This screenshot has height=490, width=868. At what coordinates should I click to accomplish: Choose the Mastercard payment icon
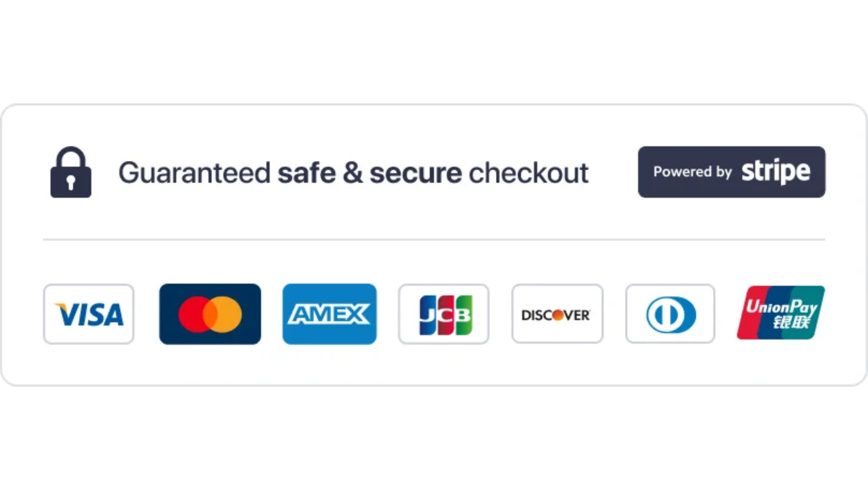tap(210, 314)
